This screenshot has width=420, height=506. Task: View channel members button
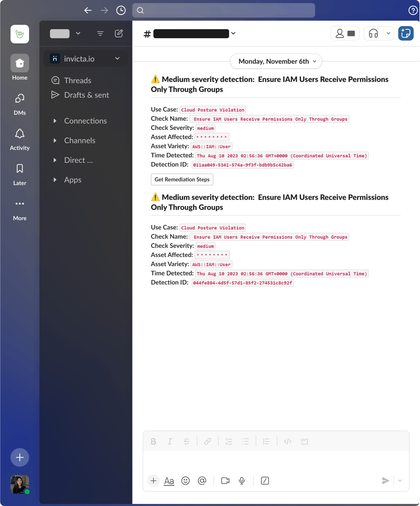click(345, 33)
